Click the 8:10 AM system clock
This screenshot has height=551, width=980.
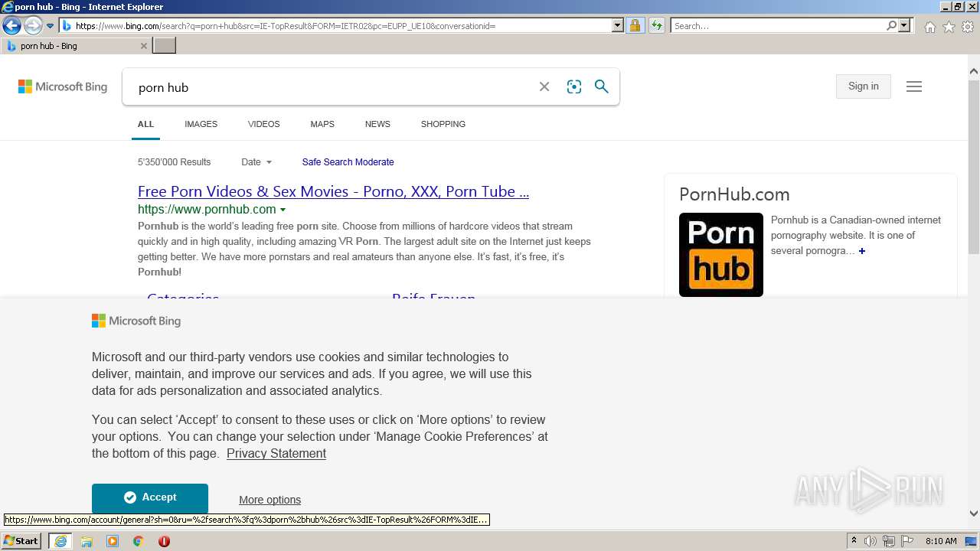coord(941,541)
